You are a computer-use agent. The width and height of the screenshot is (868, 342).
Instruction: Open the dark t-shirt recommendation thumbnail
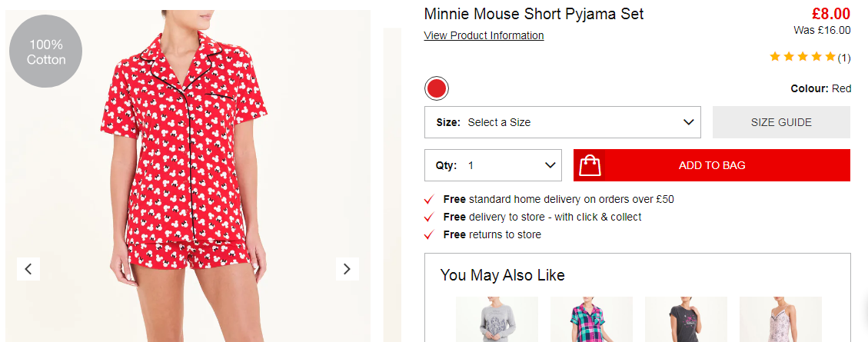[686, 319]
